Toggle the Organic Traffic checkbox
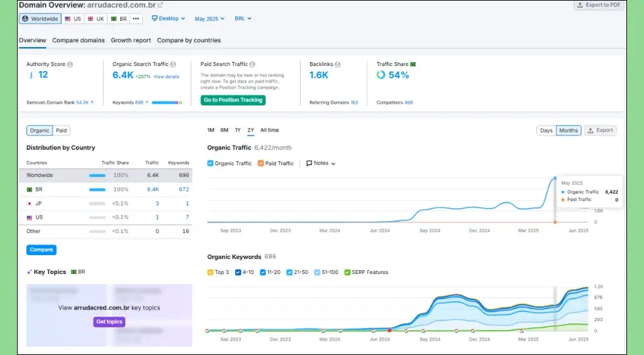Image resolution: width=644 pixels, height=355 pixels. click(x=210, y=163)
